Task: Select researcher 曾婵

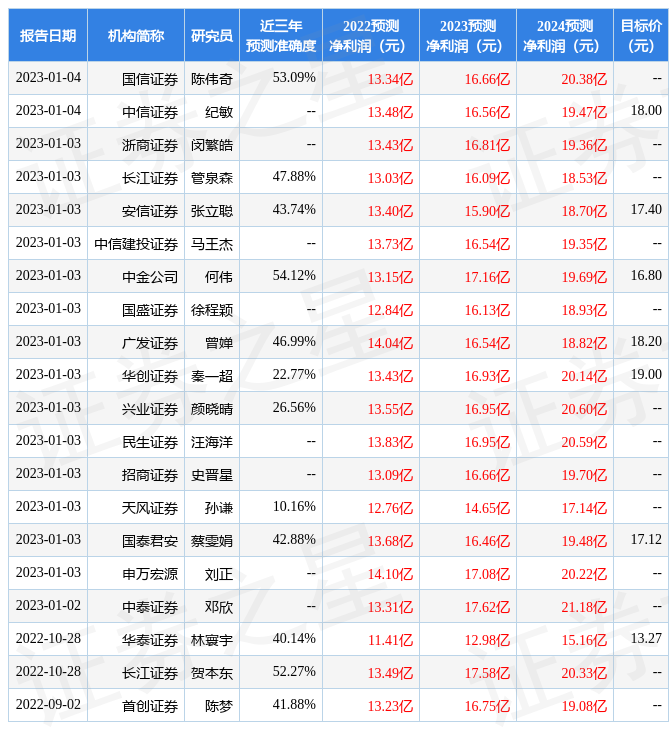Action: click(x=219, y=344)
